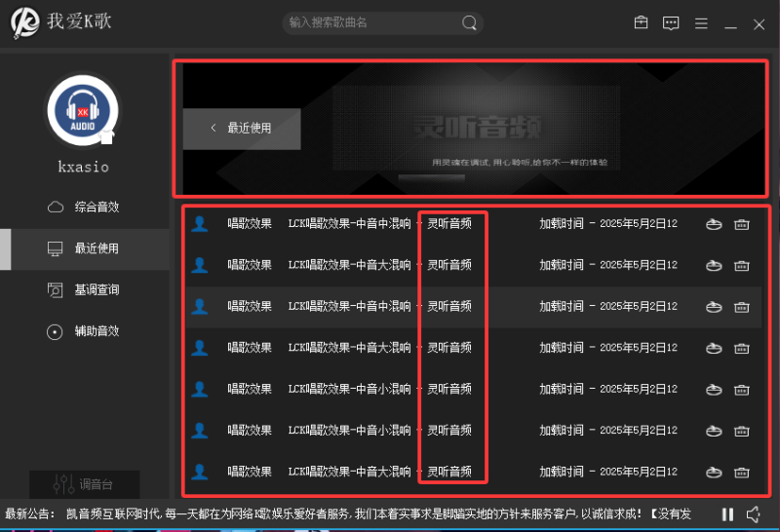Open the toolbox icon in title bar

[x=641, y=22]
